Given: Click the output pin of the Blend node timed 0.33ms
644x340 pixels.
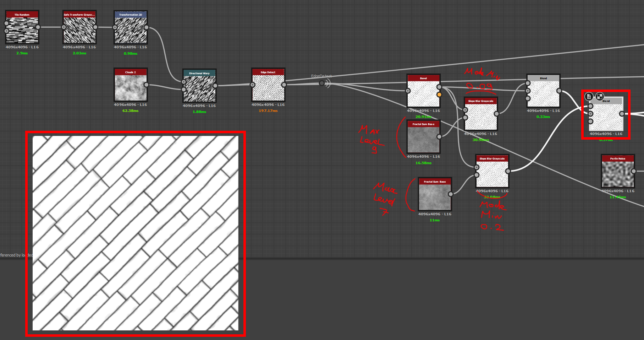Looking at the screenshot, I should [559, 91].
